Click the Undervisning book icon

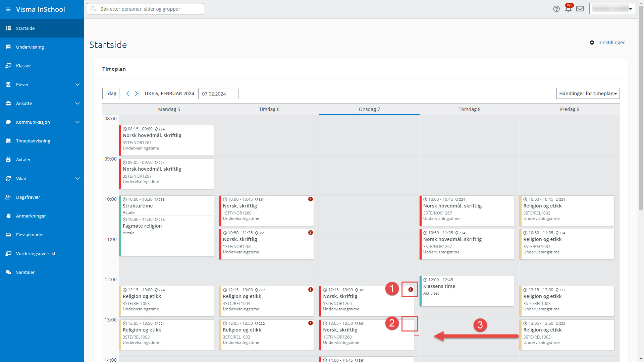(8, 47)
